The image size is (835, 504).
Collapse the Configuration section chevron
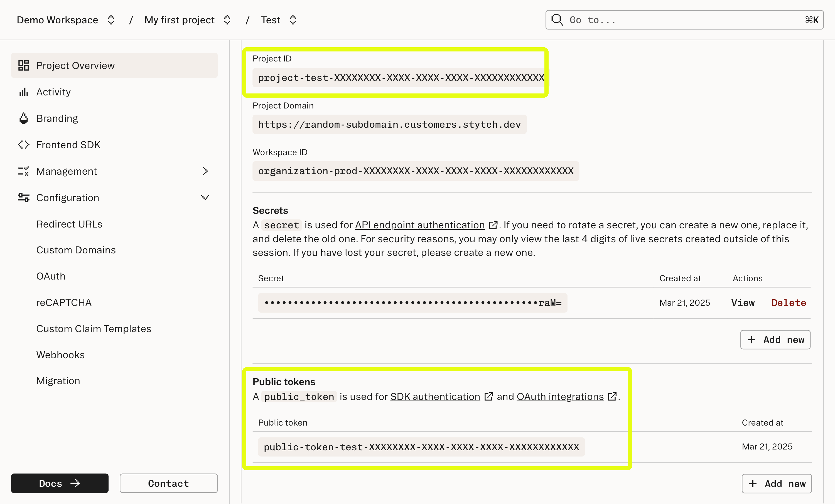[205, 197]
